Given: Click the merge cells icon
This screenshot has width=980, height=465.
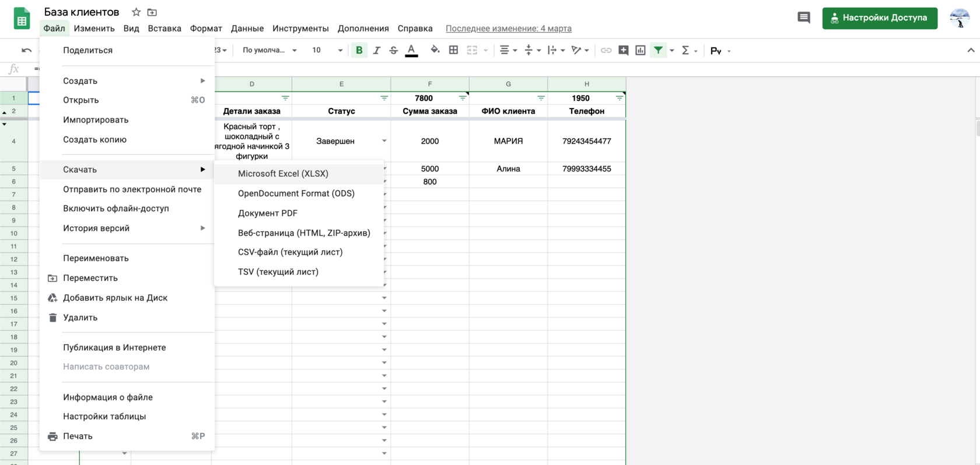Looking at the screenshot, I should click(x=472, y=50).
